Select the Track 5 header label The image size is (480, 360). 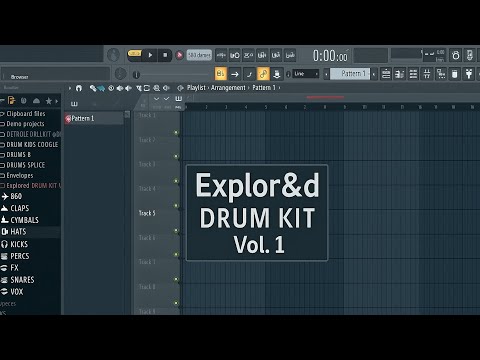(147, 213)
